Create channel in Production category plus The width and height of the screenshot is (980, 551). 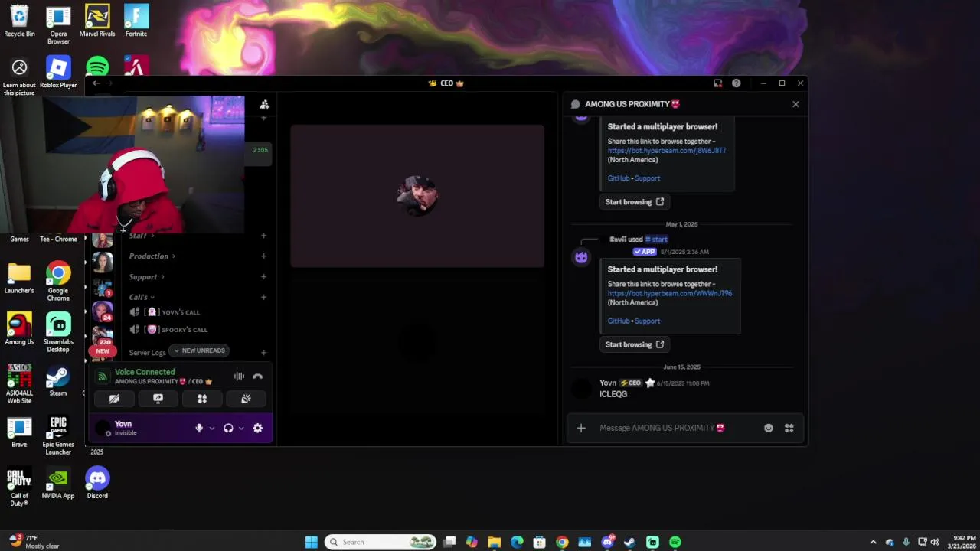click(263, 256)
